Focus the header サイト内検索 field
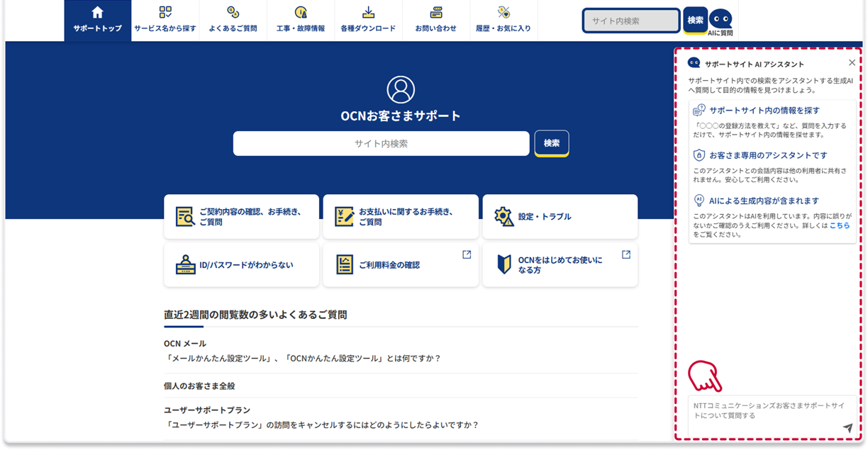The image size is (868, 450). tap(631, 21)
